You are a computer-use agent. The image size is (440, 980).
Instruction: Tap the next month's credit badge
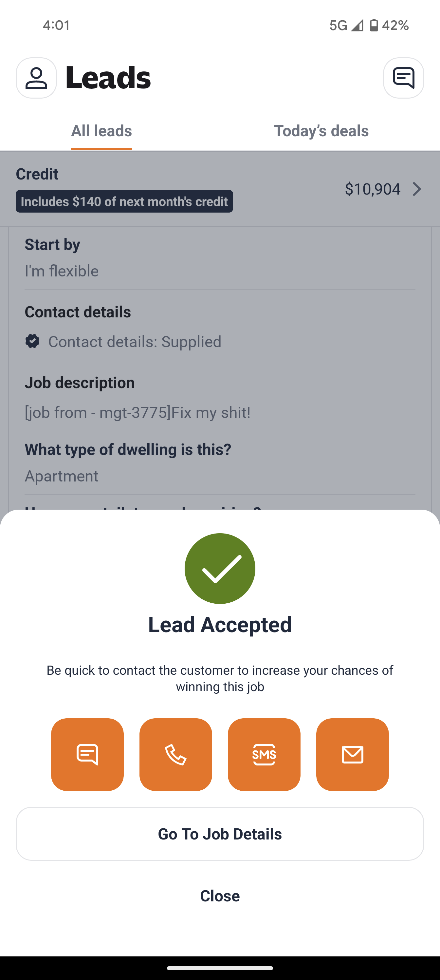[x=124, y=201]
